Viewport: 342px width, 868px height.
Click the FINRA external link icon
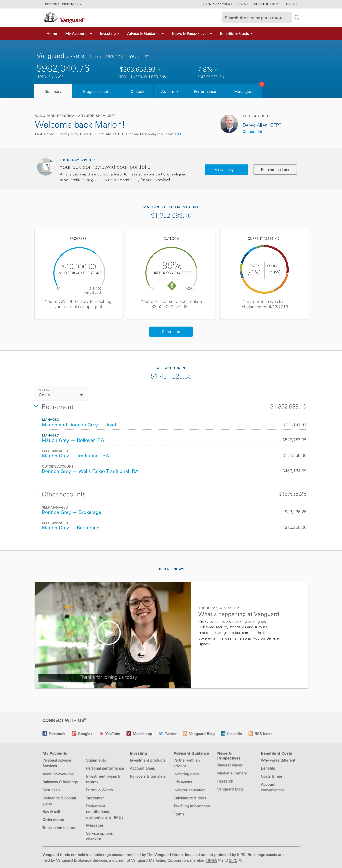[x=219, y=860]
